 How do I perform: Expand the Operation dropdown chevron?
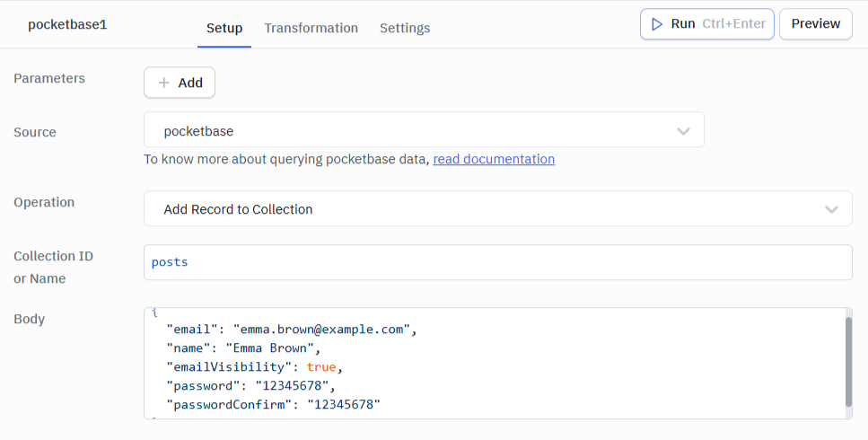[831, 209]
